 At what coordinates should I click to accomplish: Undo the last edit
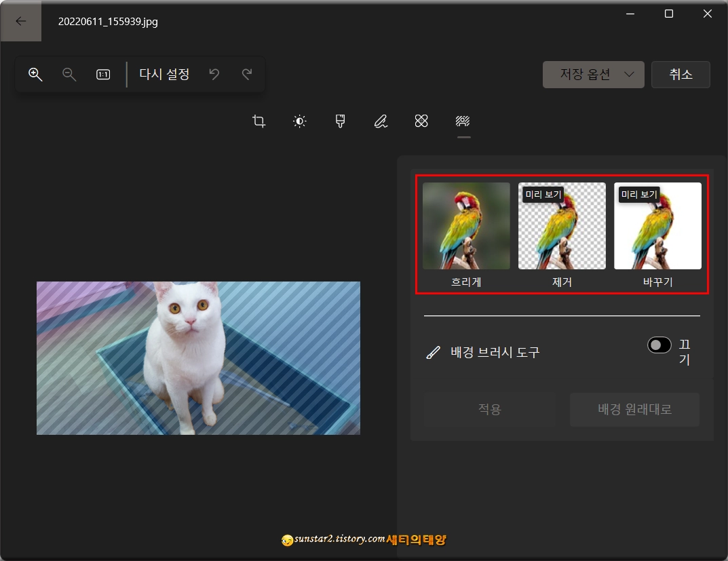[x=214, y=74]
